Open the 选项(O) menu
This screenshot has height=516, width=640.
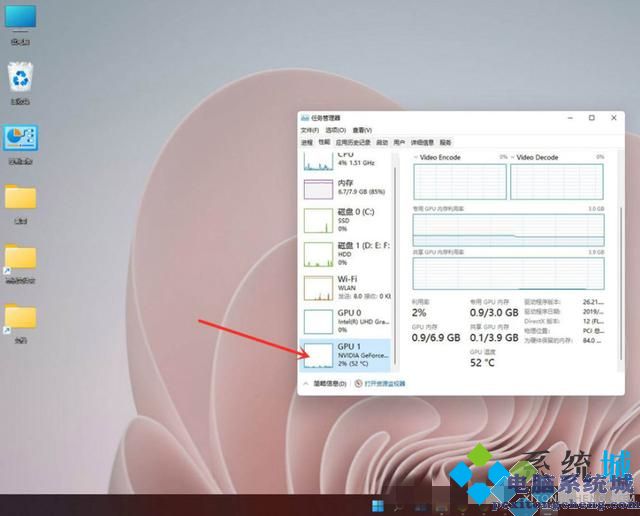tap(336, 130)
